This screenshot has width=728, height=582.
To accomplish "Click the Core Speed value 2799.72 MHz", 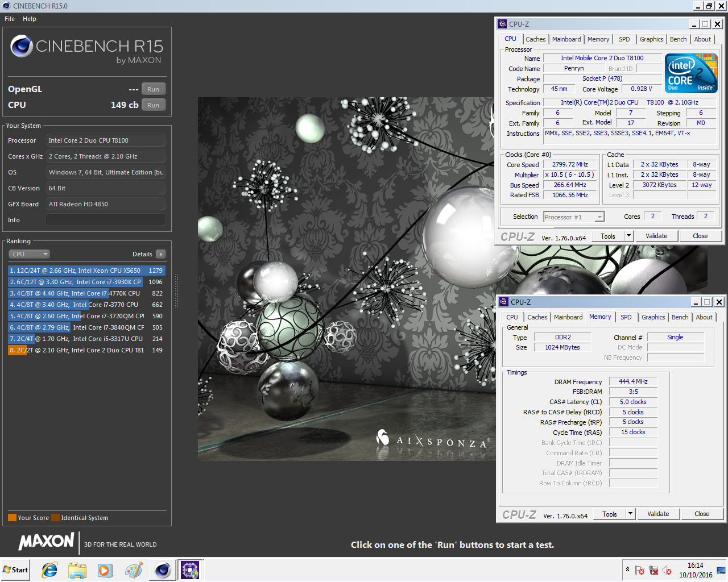I will pyautogui.click(x=570, y=164).
